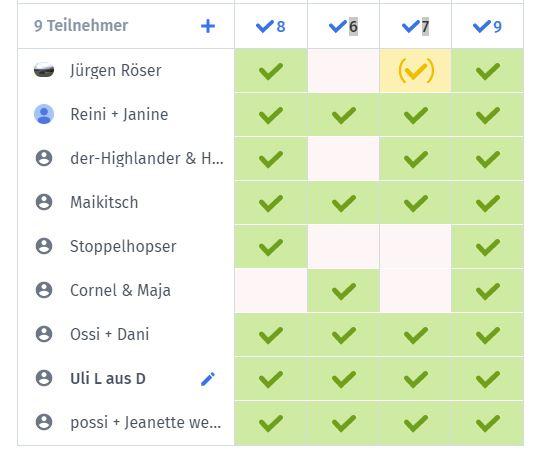Select the column header with 9 votes
The width and height of the screenshot is (537, 455).
(x=487, y=26)
